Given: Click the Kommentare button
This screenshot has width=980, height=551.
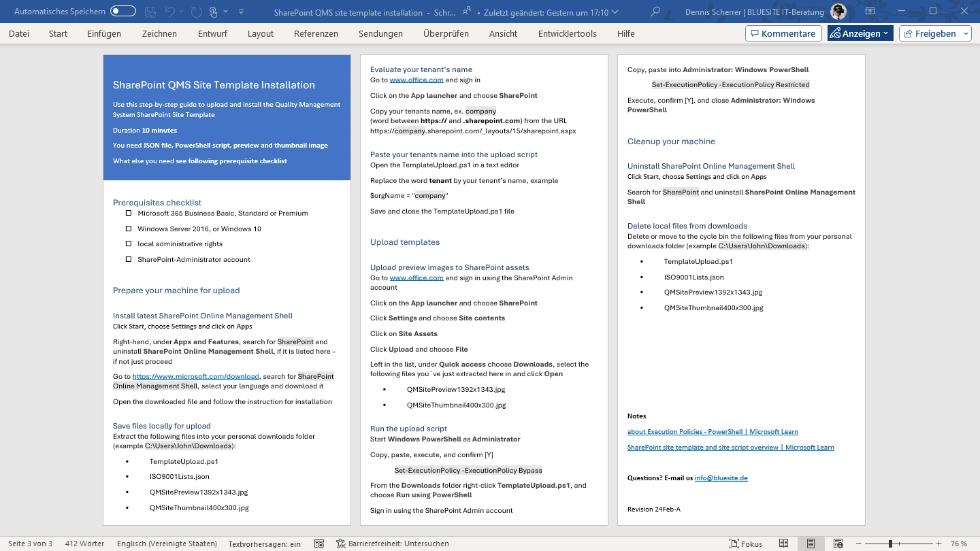Looking at the screenshot, I should tap(783, 33).
